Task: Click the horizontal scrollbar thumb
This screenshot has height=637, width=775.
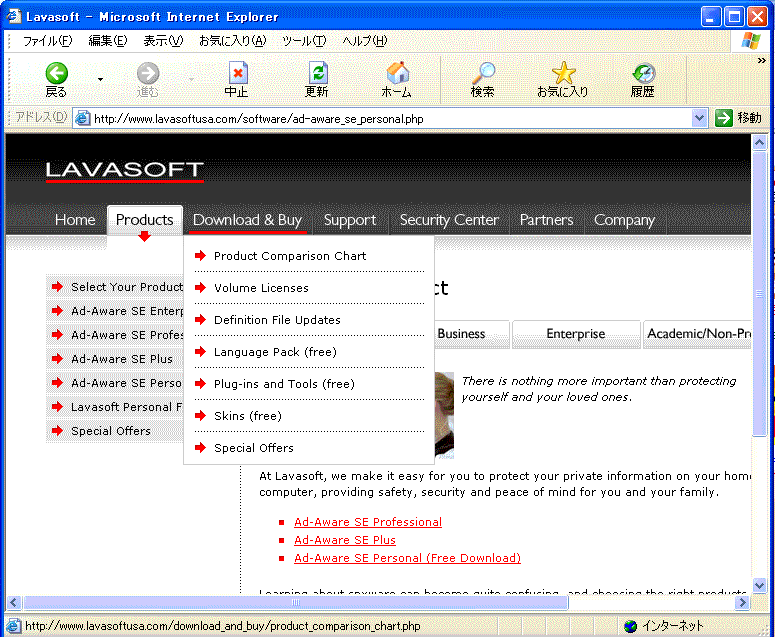Action: click(296, 602)
